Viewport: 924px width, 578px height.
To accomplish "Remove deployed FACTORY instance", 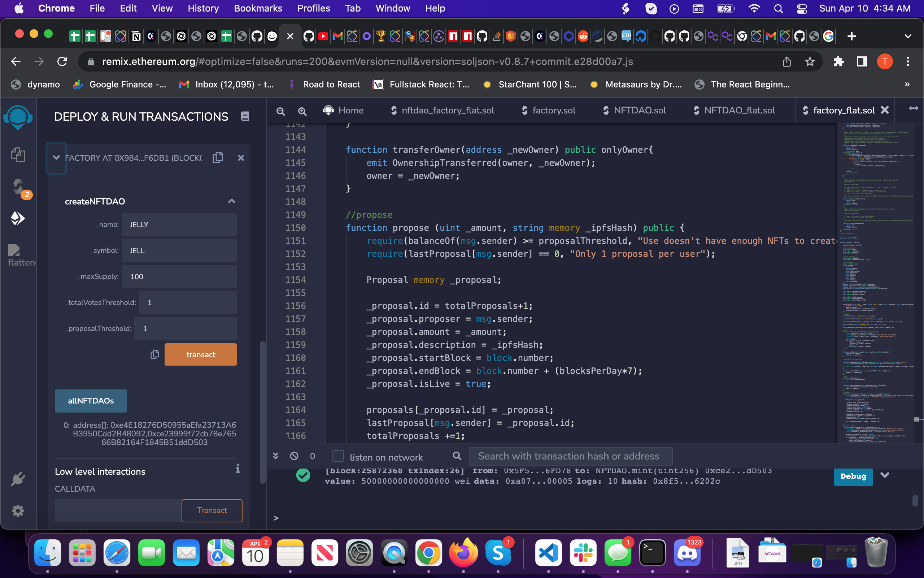I will coord(241,158).
